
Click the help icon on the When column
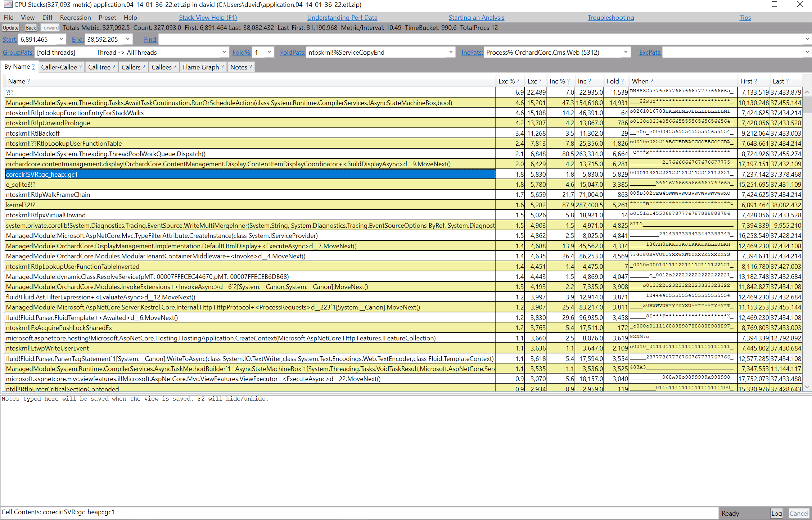[652, 82]
